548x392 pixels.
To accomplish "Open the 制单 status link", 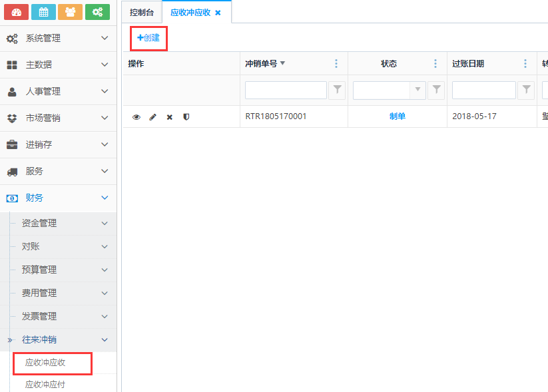I will click(x=397, y=116).
